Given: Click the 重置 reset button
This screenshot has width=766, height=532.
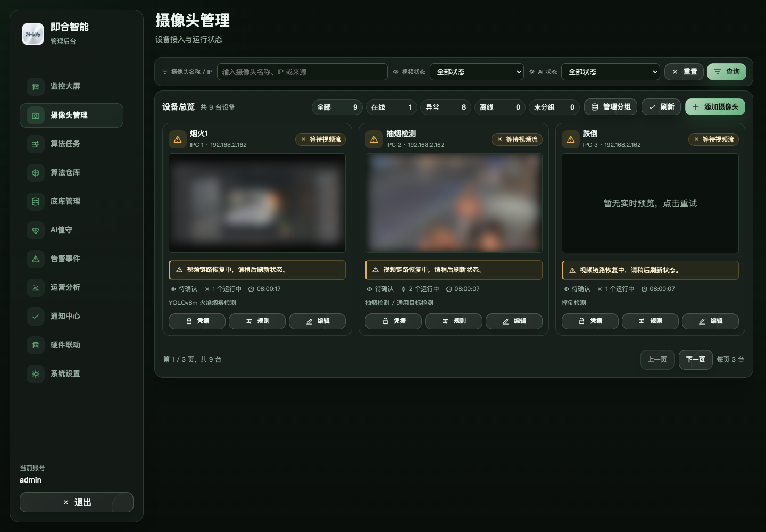Looking at the screenshot, I should [684, 72].
